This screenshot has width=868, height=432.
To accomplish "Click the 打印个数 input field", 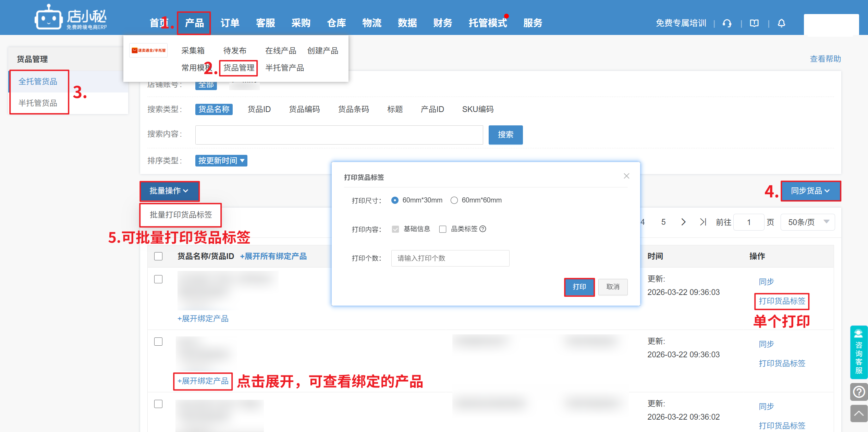I will point(450,258).
